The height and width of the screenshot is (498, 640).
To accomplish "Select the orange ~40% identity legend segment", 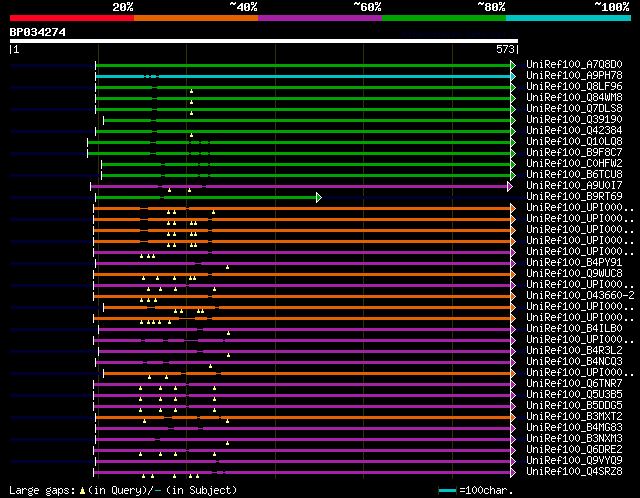I will coord(196,18).
